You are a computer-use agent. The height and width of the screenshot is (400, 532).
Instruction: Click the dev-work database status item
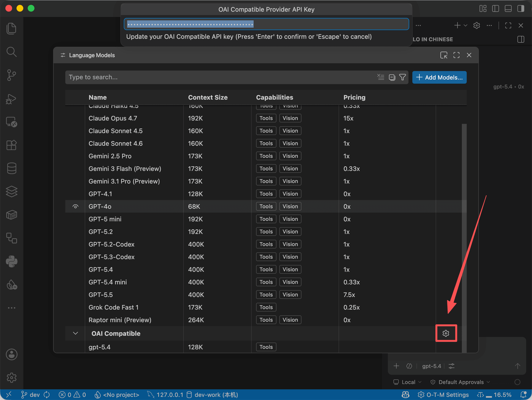pos(212,395)
